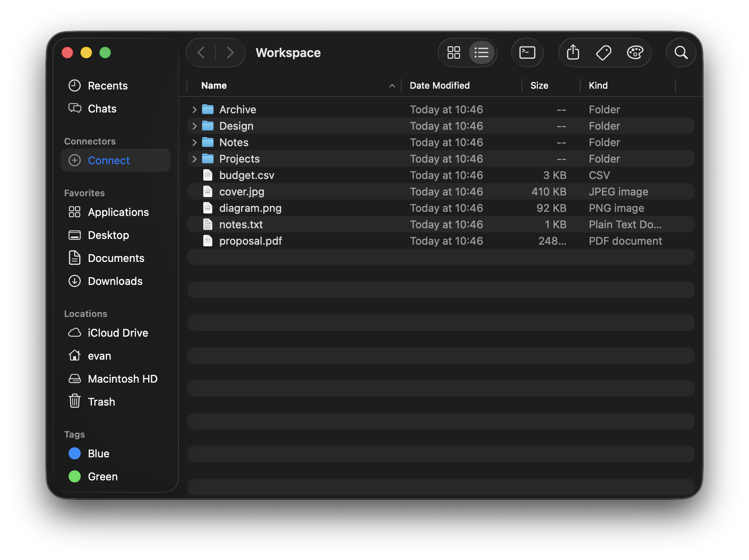Screen dimensions: 749x560
Task: Open Recents in the sidebar
Action: point(115,86)
